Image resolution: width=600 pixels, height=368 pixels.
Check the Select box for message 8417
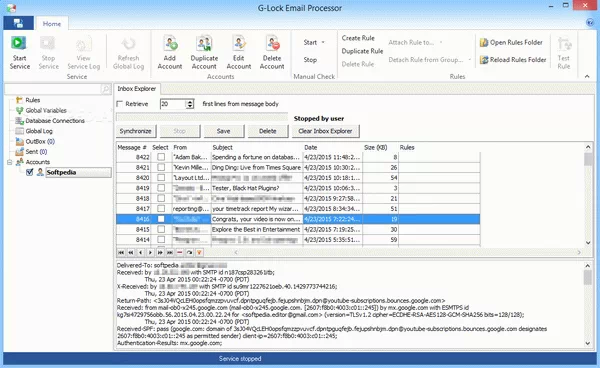point(161,209)
